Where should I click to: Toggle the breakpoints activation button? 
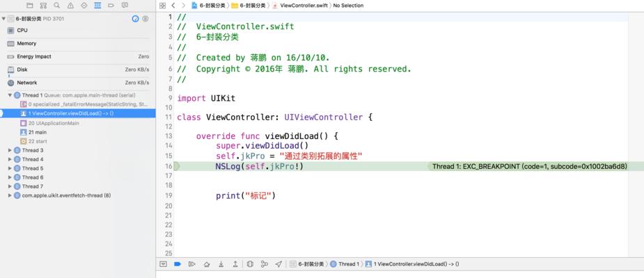tap(178, 264)
